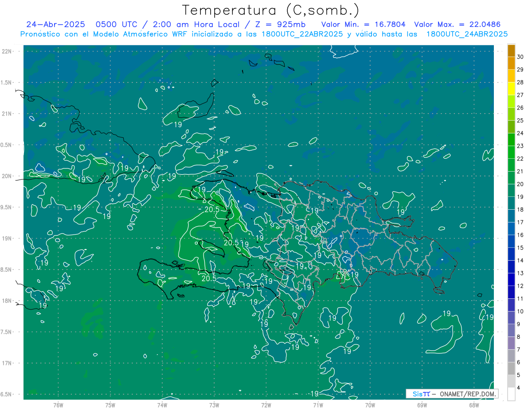
Task: Click the latitude axis label "19N"
Action: (x=8, y=239)
